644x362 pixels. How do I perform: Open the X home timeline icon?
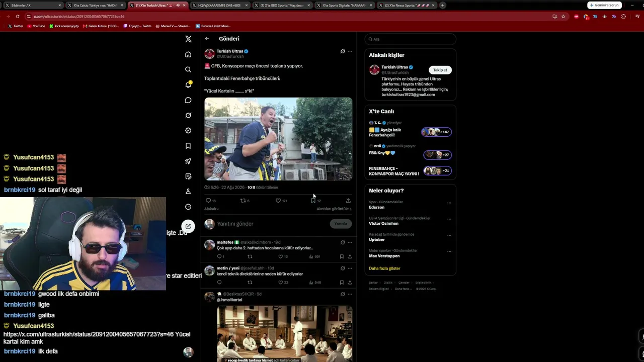[188, 54]
